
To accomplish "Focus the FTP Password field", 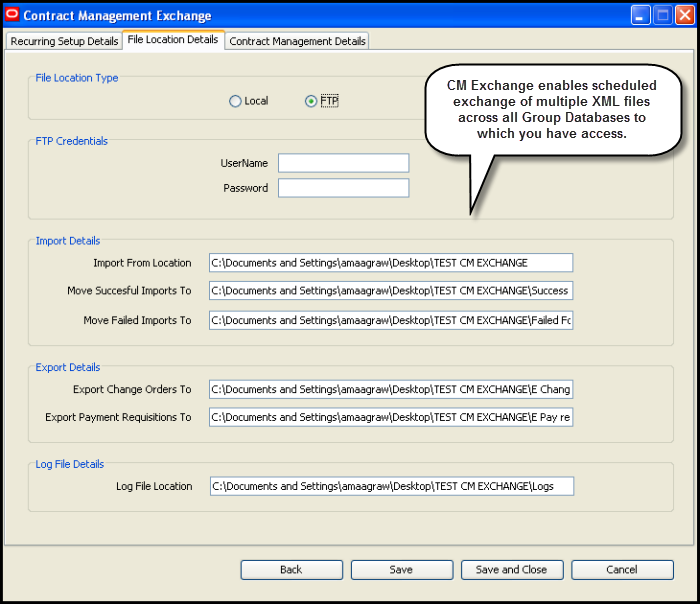I will point(343,188).
